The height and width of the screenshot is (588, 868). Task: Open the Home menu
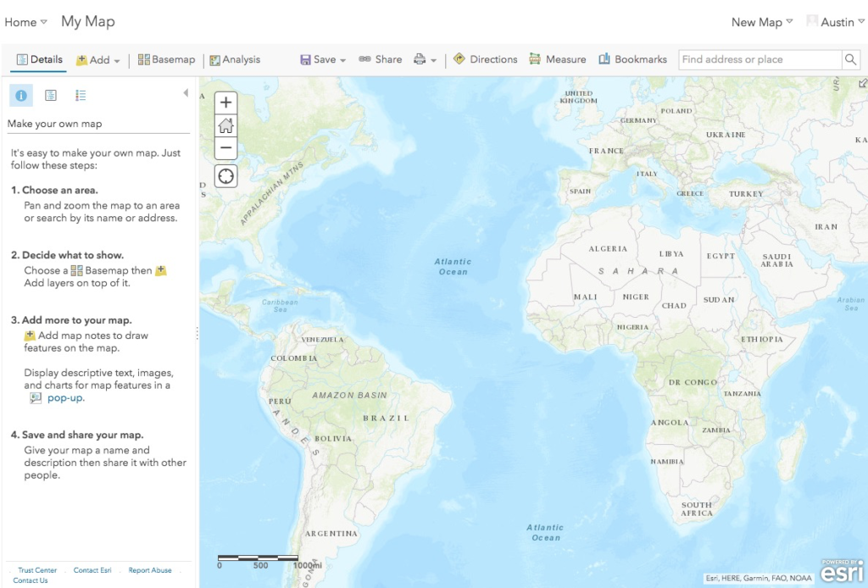pyautogui.click(x=25, y=22)
